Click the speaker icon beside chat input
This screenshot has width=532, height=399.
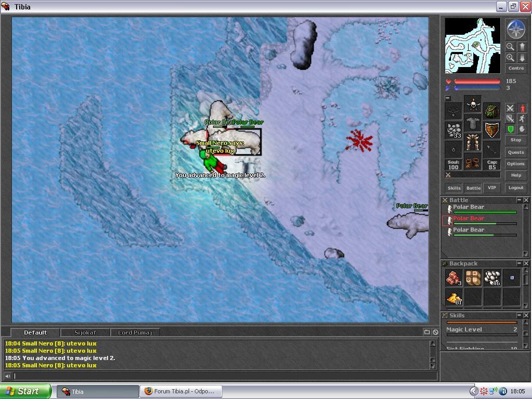coord(7,376)
